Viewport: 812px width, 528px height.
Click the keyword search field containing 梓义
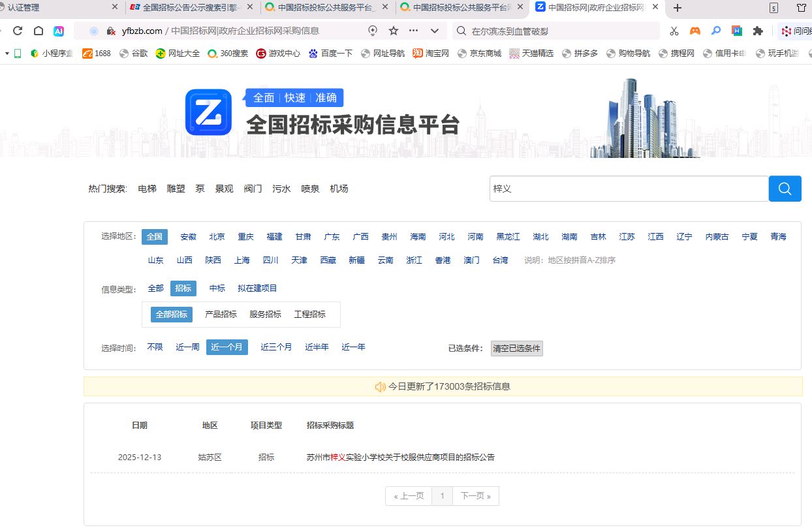[628, 189]
